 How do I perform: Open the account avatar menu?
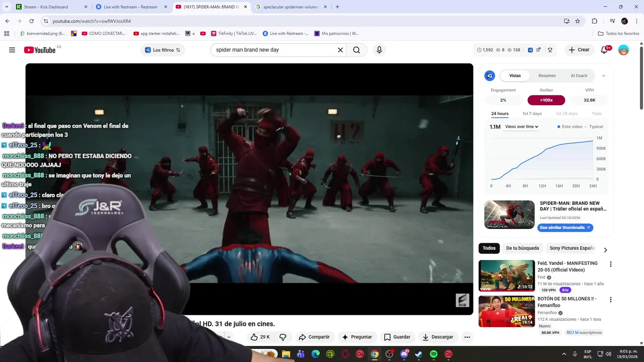click(x=623, y=50)
